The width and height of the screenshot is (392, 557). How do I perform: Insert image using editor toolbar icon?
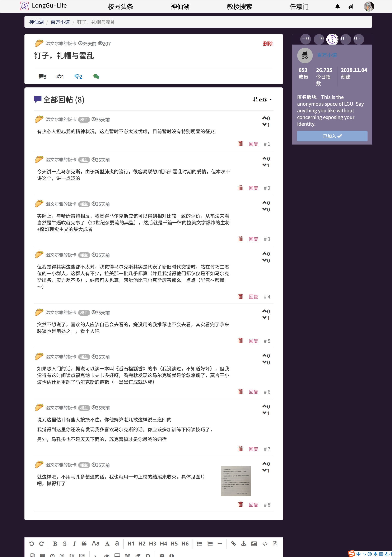pyautogui.click(x=254, y=544)
